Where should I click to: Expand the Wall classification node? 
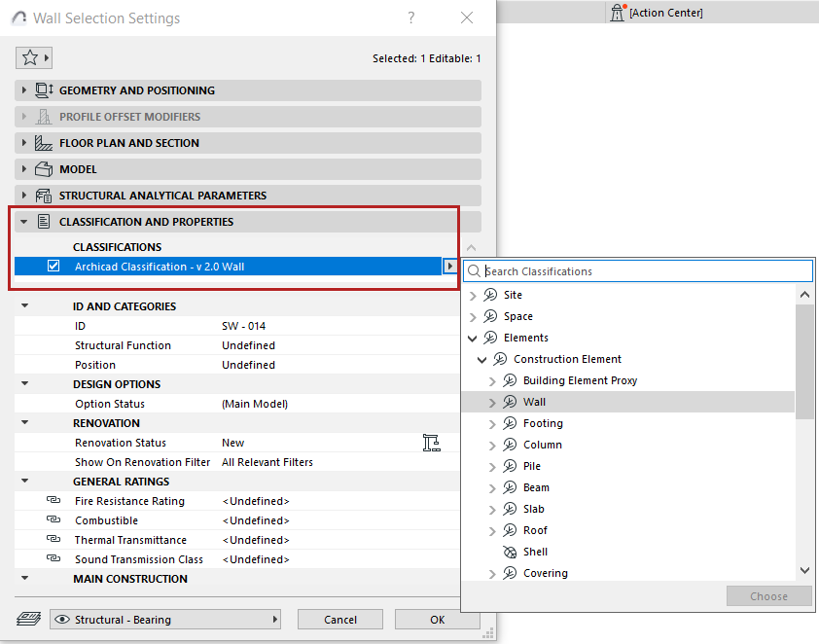click(x=492, y=403)
